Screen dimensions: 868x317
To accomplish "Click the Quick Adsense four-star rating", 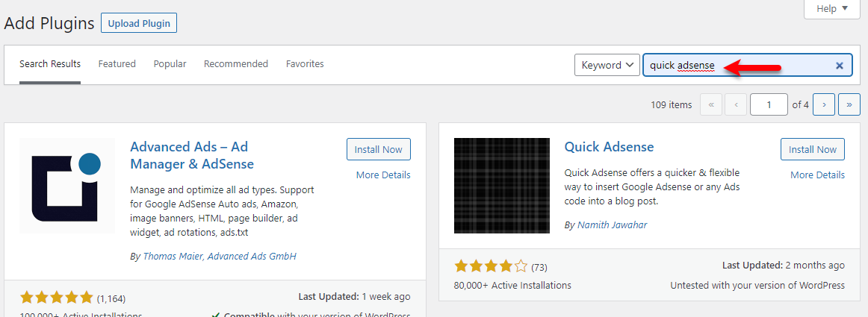I will pyautogui.click(x=491, y=267).
